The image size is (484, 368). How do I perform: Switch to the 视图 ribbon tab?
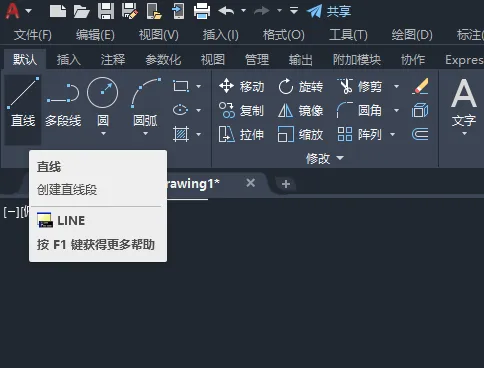point(213,60)
